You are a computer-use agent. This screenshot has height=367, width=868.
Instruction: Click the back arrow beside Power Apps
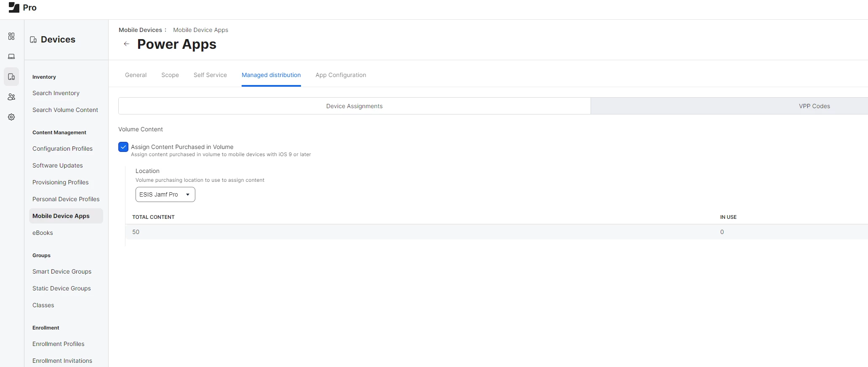(126, 44)
